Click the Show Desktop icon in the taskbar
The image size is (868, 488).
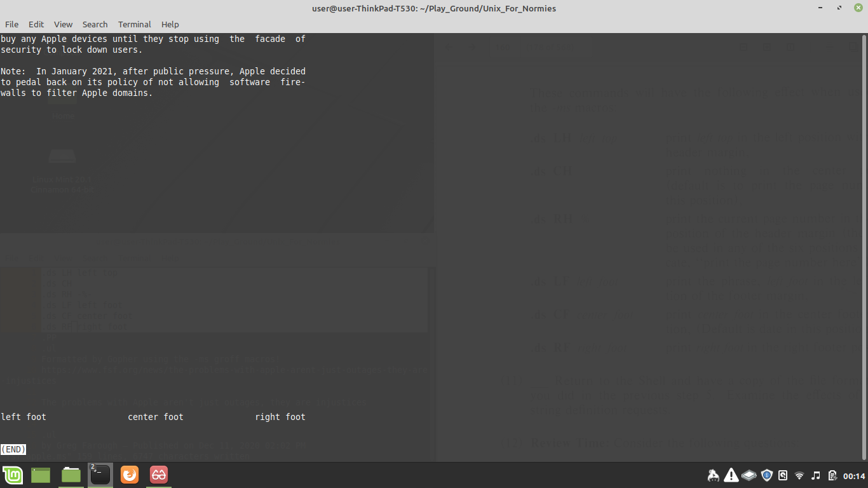pos(41,475)
